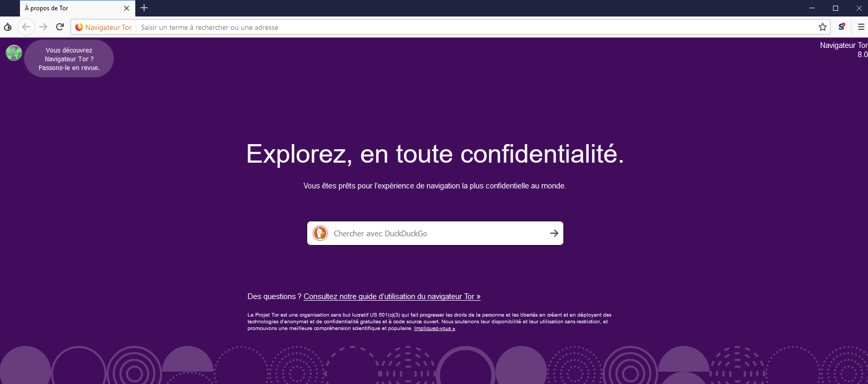Bookmark this page with the star icon
Viewport: 868px width, 384px height.
coord(823,27)
